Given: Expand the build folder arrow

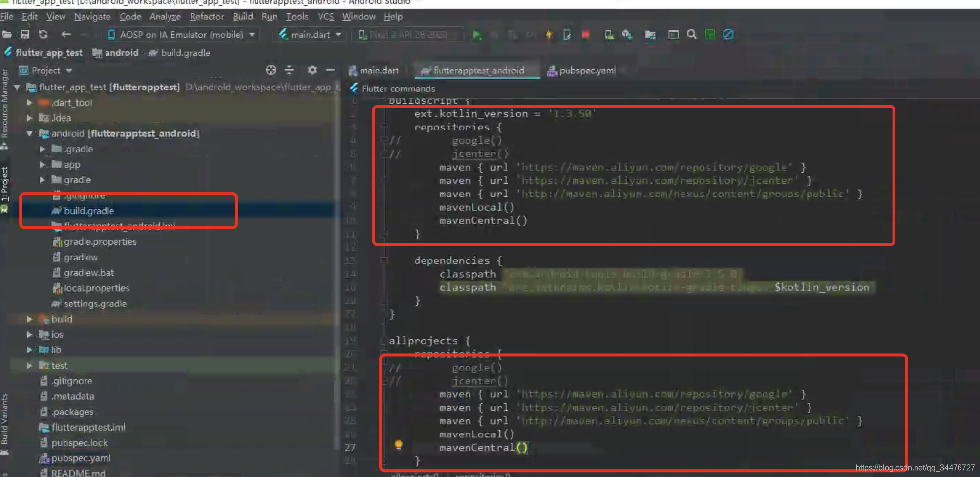Looking at the screenshot, I should (30, 319).
